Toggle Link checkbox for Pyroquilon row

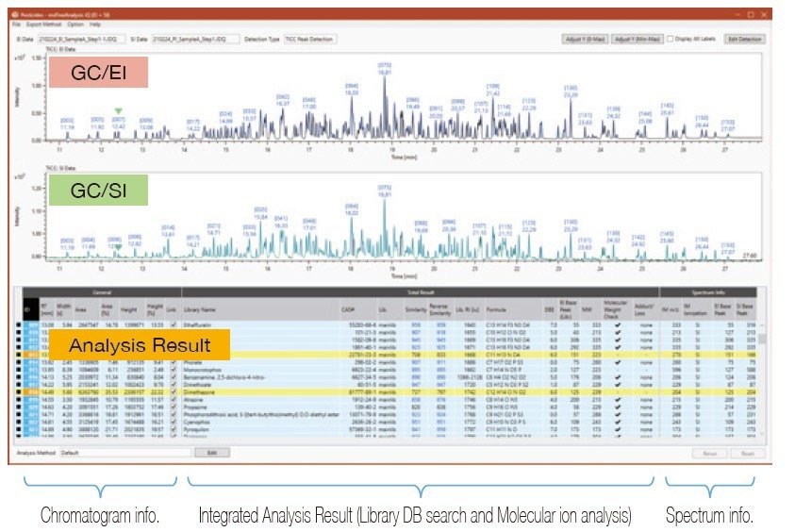174,429
